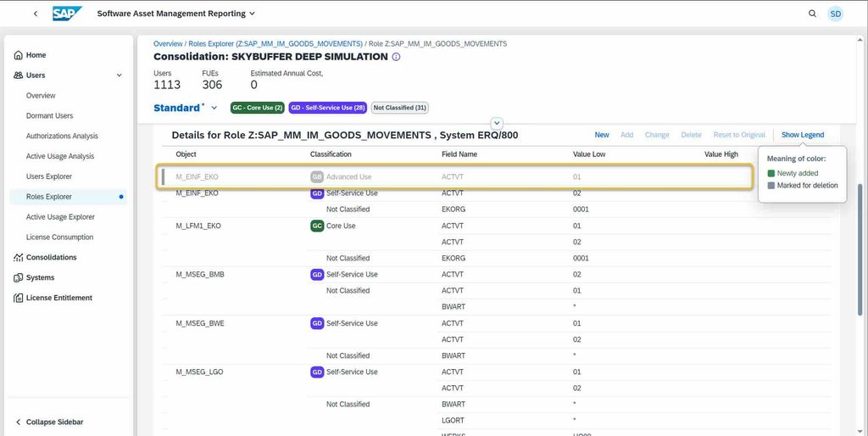868x436 pixels.
Task: Click Collapse Sidebar label
Action: click(55, 422)
